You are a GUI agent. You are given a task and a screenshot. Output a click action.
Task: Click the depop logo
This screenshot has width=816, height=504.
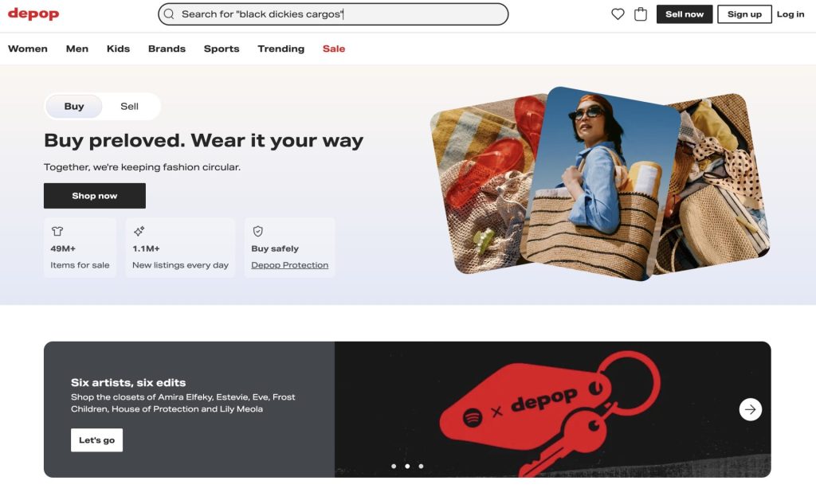33,14
